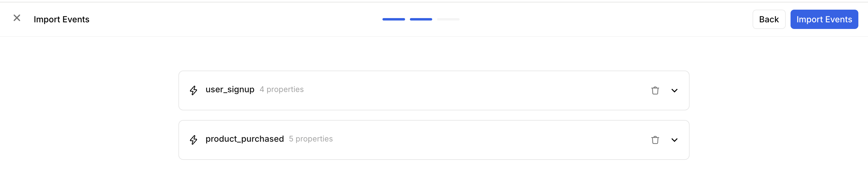The image size is (868, 193).
Task: Click the user_signup event name
Action: coord(230,90)
